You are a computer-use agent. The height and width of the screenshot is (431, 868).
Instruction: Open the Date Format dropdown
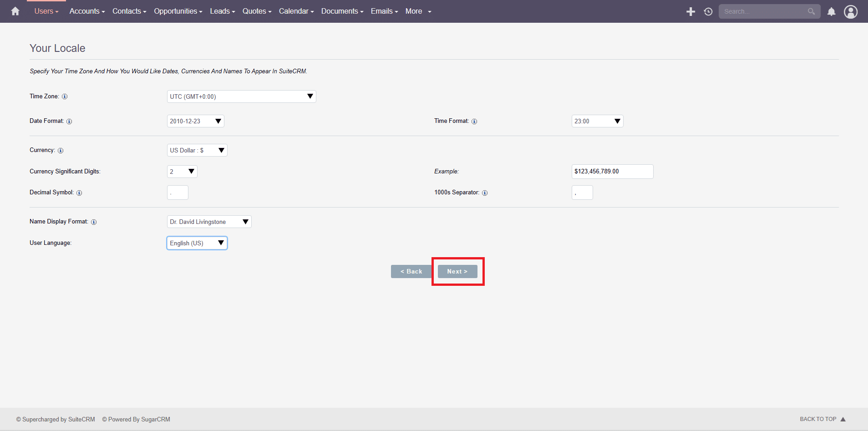195,121
